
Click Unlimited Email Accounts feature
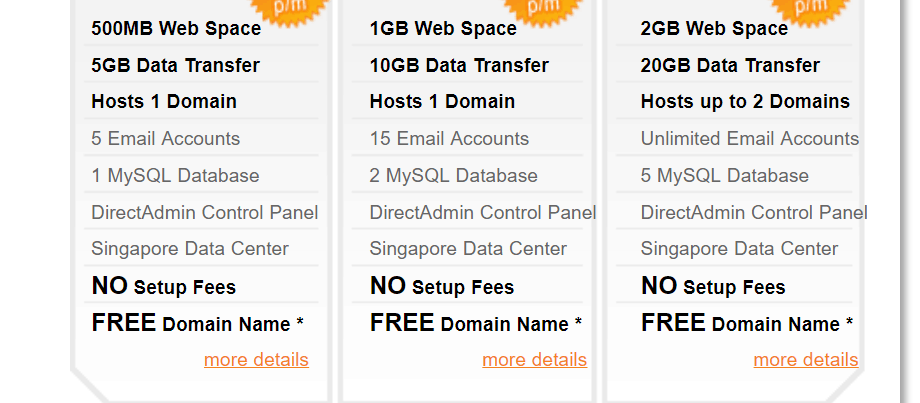coord(750,138)
